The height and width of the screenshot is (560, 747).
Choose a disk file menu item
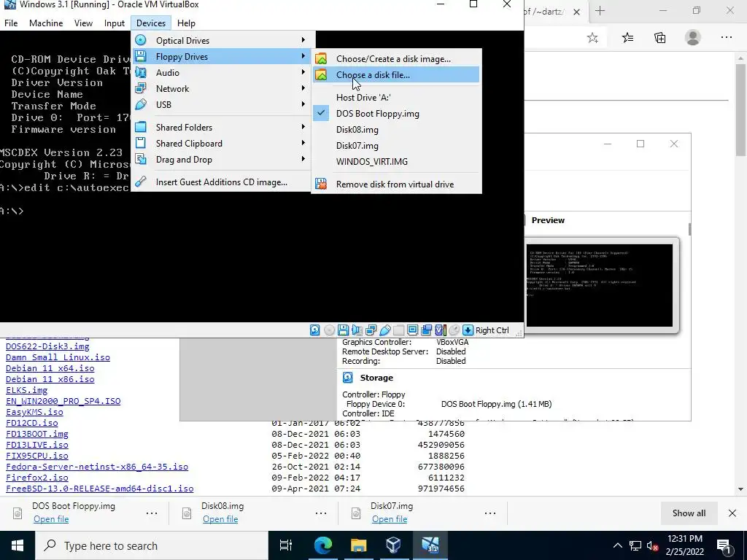click(x=396, y=75)
